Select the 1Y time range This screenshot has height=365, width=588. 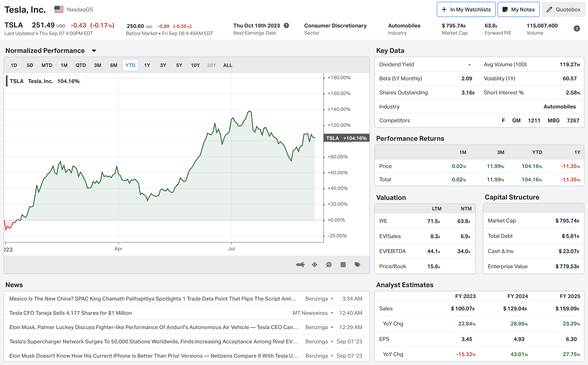point(147,65)
